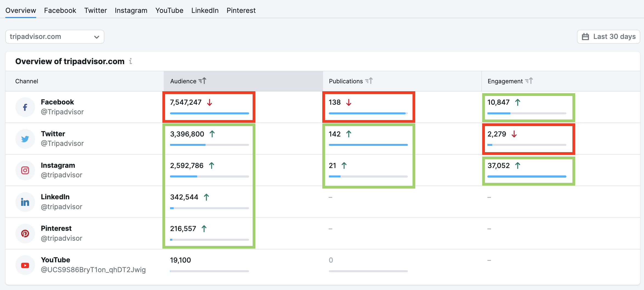Screen dimensions: 644x290
Task: Click the YouTube channel icon
Action: 25,265
